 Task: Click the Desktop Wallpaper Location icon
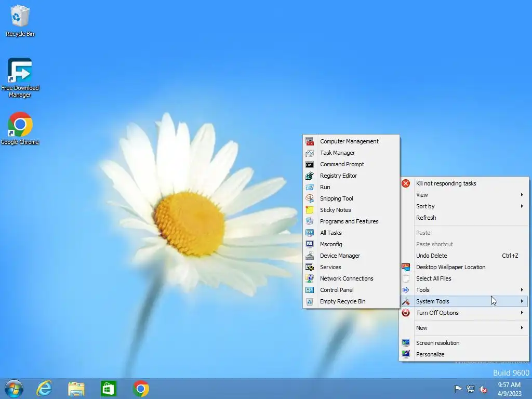405,267
